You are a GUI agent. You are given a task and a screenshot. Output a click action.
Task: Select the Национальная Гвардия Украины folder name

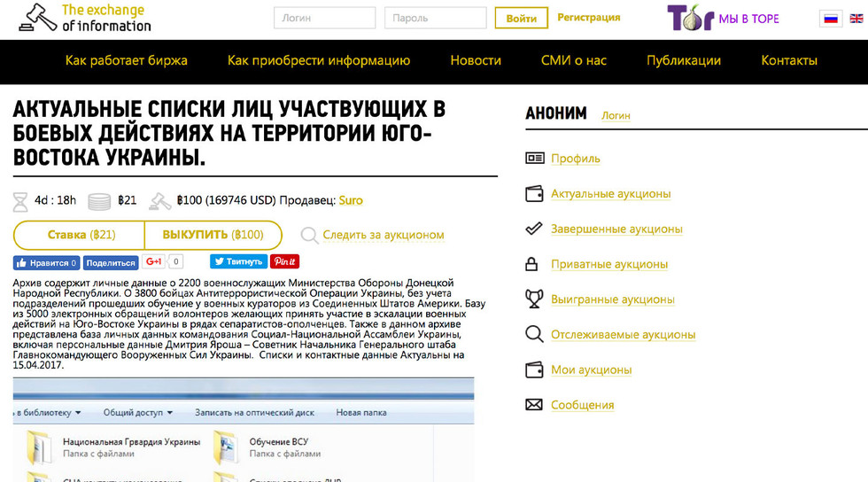(131, 442)
